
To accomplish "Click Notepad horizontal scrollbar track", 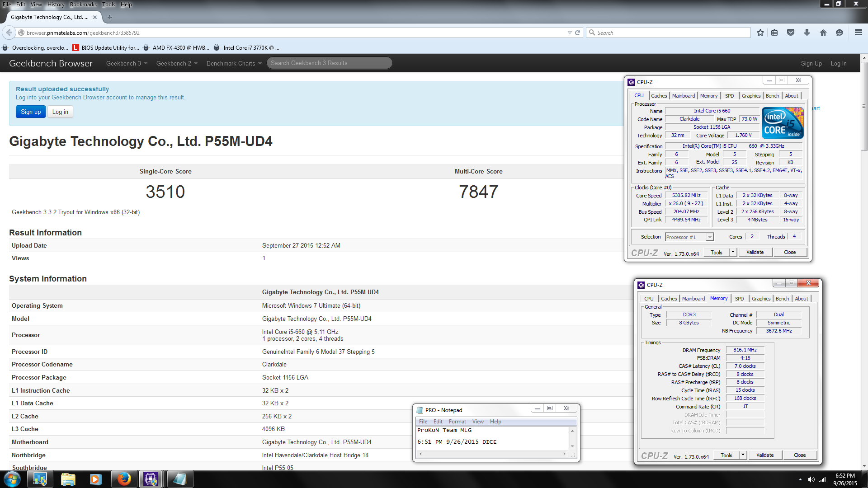I will coord(492,454).
